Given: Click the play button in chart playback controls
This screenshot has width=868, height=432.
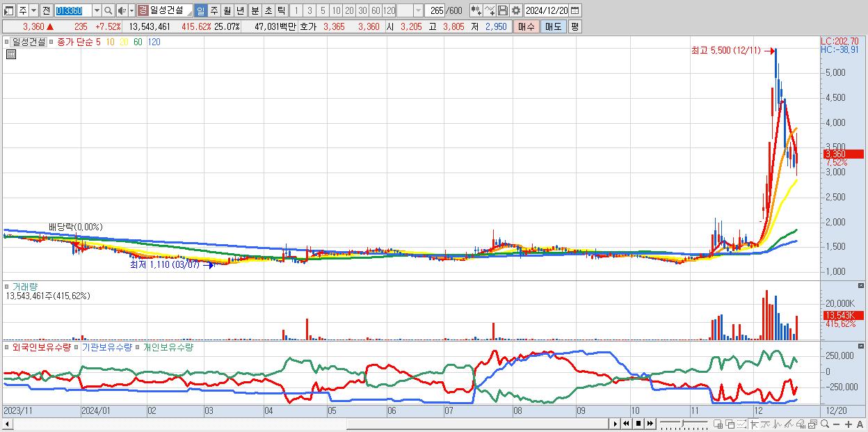Looking at the screenshot, I should [616, 424].
